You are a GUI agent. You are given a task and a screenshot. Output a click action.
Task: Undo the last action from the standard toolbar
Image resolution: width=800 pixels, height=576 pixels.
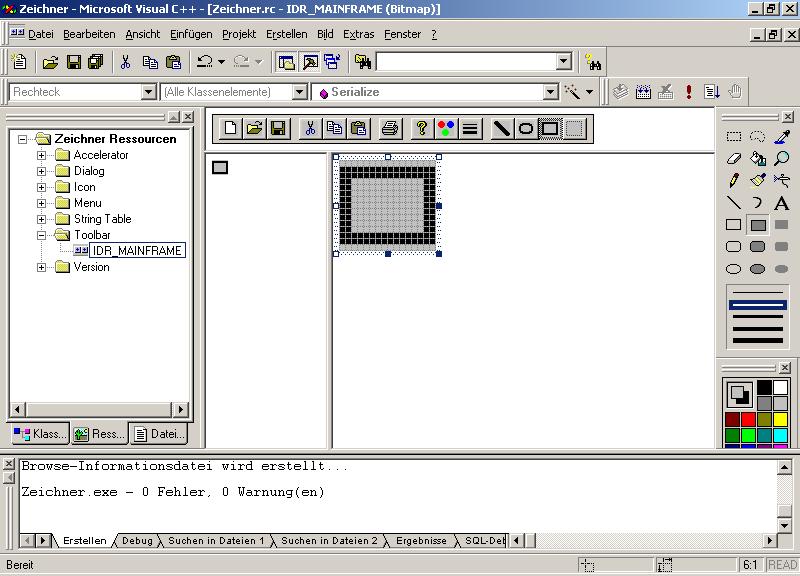click(205, 62)
